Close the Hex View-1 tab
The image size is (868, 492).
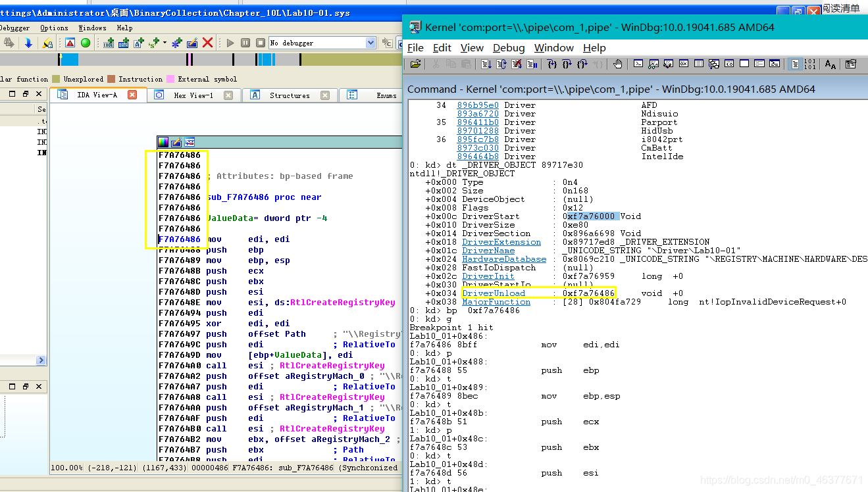228,95
